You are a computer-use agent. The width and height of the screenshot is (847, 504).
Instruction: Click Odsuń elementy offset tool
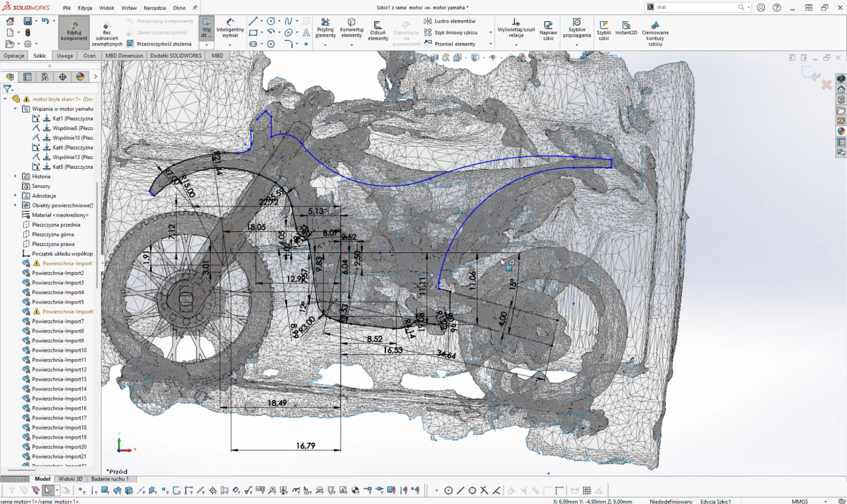(378, 31)
